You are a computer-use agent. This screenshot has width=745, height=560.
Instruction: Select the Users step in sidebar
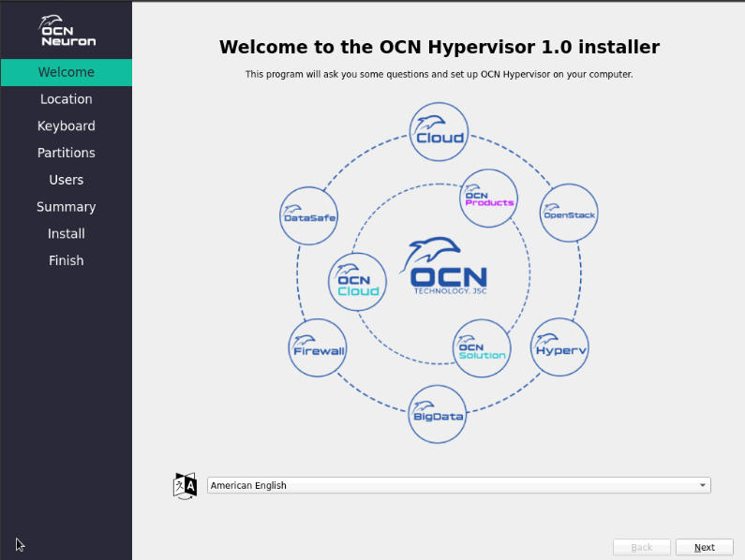point(66,180)
